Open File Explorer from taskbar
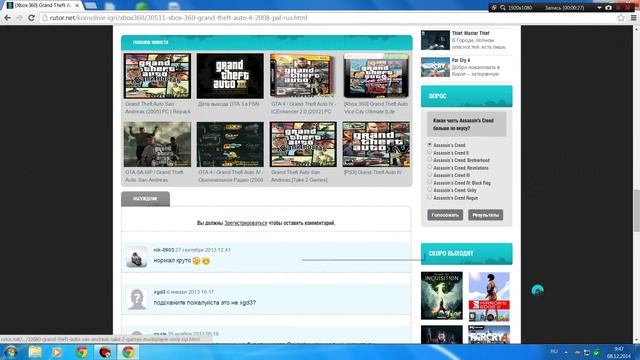 (35, 352)
